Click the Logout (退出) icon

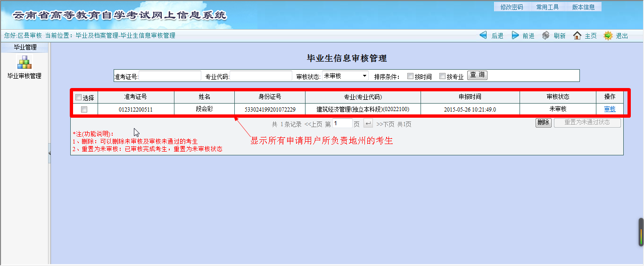click(x=608, y=35)
